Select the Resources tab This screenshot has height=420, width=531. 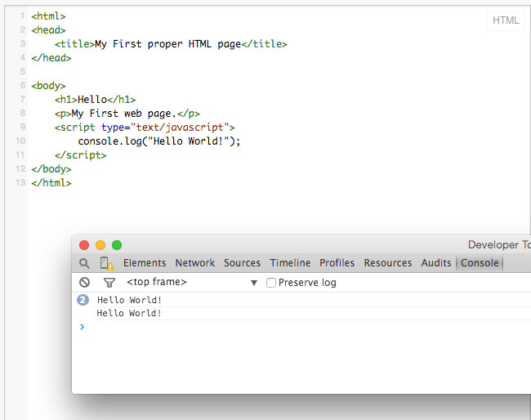[x=388, y=263]
